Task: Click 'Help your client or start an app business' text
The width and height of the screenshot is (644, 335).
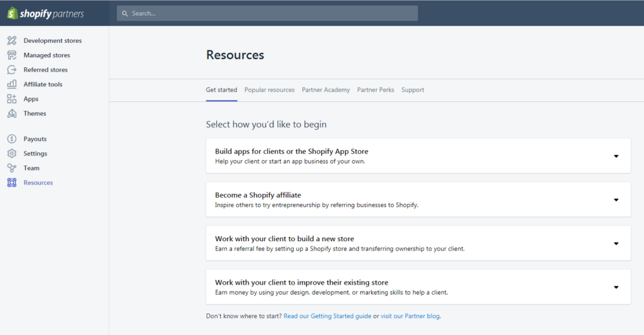Action: [290, 162]
